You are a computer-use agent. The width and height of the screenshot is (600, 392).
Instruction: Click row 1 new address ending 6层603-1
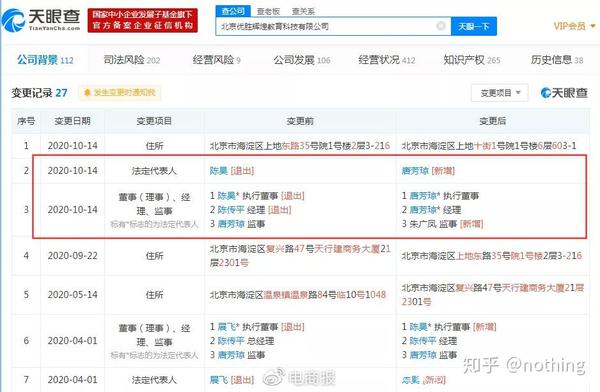coord(489,146)
